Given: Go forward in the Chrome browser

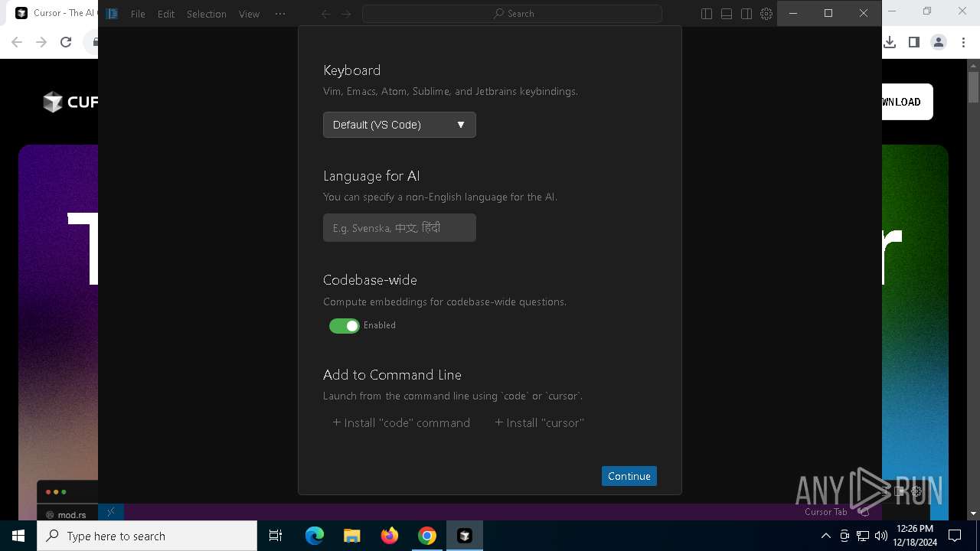Looking at the screenshot, I should 41,43.
